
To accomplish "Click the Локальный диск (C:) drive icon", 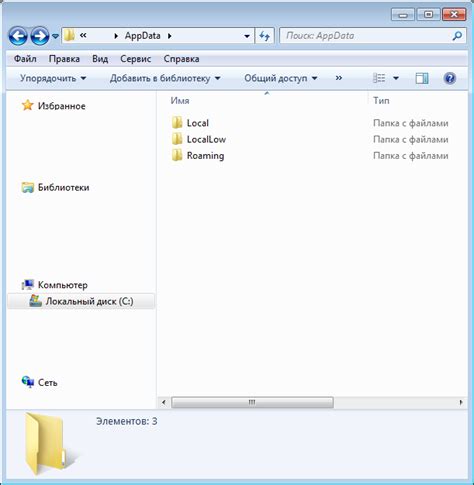I will (35, 301).
